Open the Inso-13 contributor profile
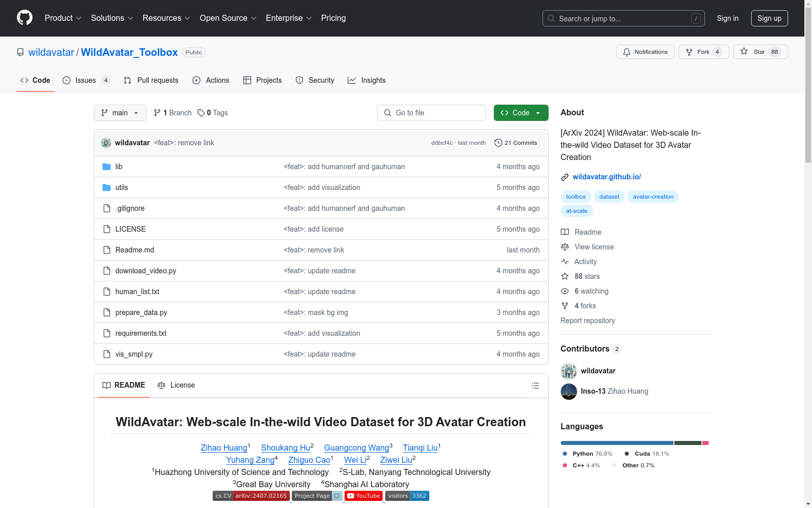This screenshot has width=812, height=508. pos(593,391)
